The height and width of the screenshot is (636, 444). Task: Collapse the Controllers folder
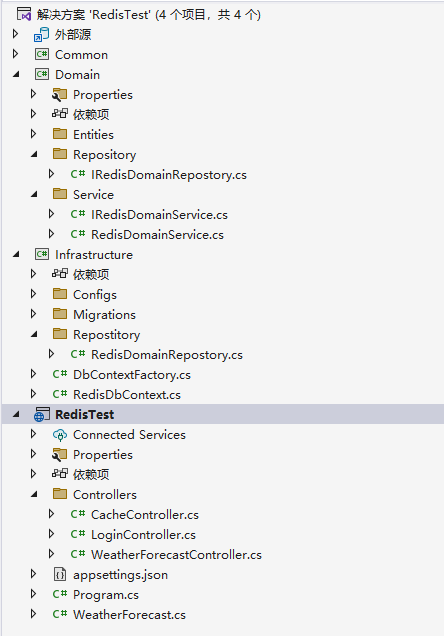34,494
